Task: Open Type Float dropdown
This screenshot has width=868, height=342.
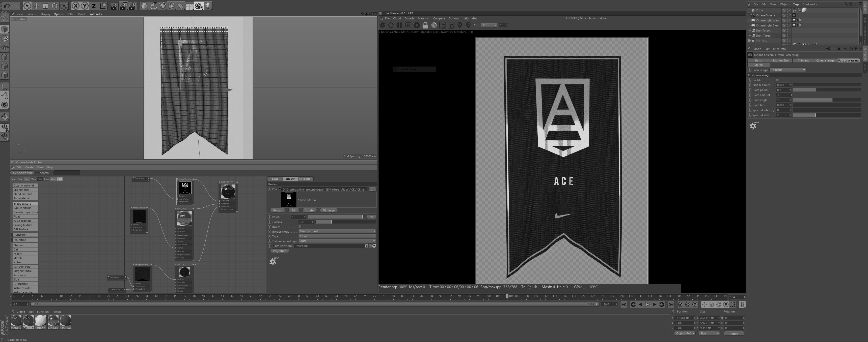Action: pyautogui.click(x=337, y=236)
